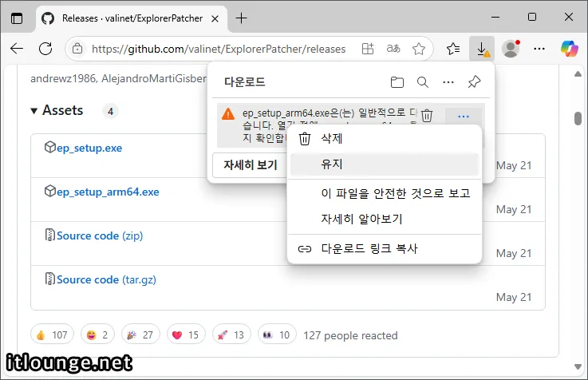Screen dimensions: 588x380
Task: Search downloads with the magnifier icon
Action: click(423, 82)
